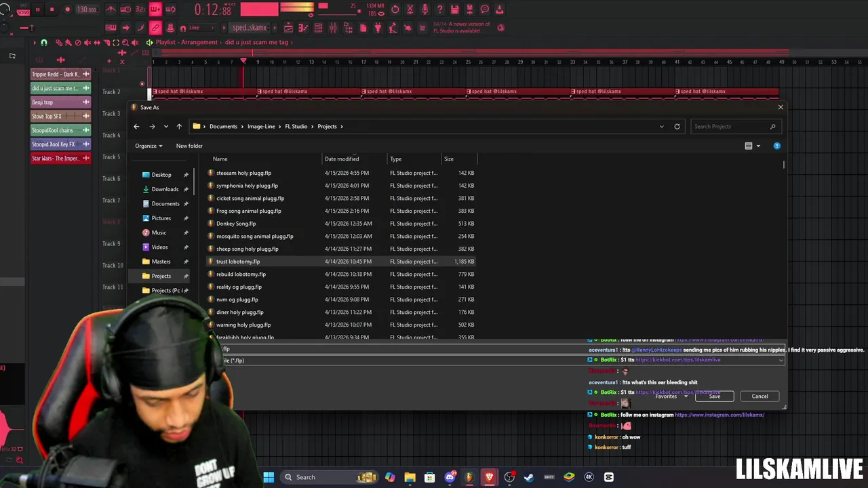Screen dimensions: 868x488
Task: Stop playback with the stop button
Action: click(x=52, y=9)
